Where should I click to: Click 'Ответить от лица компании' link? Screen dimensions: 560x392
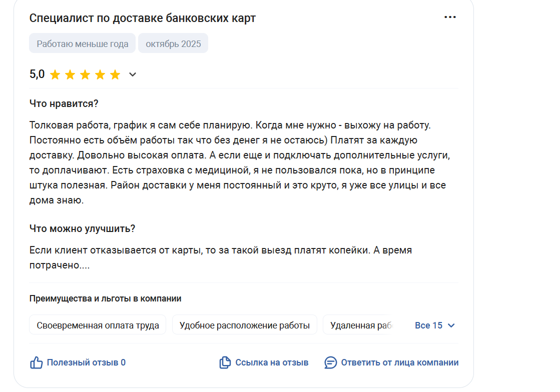399,362
